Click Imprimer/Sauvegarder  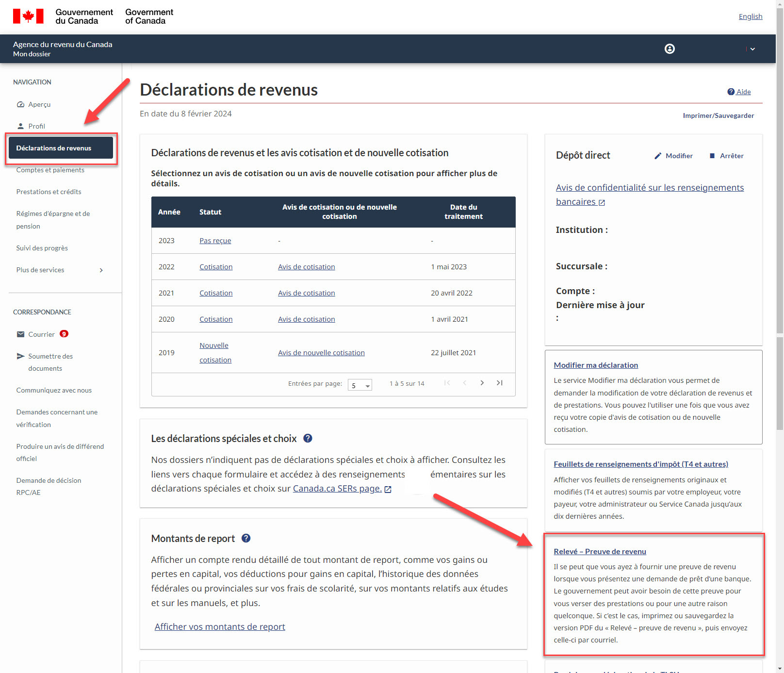[718, 115]
